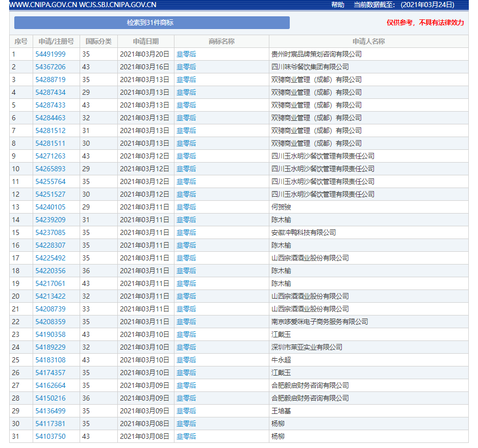The width and height of the screenshot is (478, 448).
Task: Open registration number 54220356
Action: (x=51, y=271)
